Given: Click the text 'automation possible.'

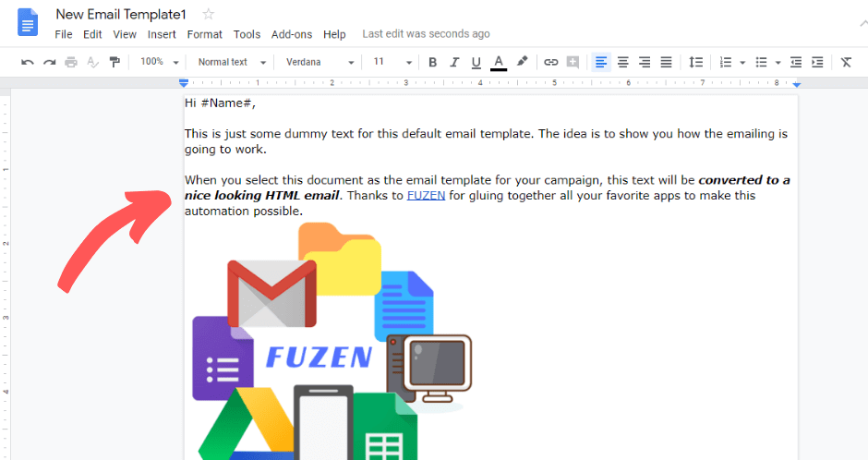Looking at the screenshot, I should click(x=244, y=211).
